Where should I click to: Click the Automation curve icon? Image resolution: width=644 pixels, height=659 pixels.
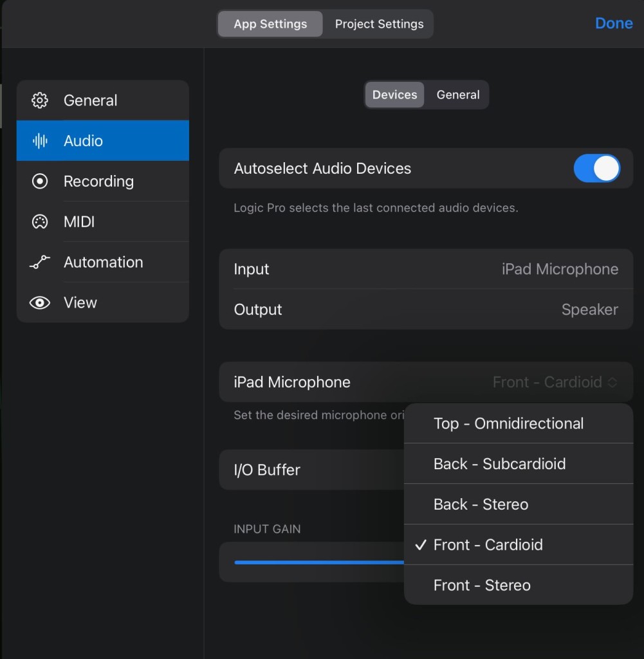click(x=40, y=263)
